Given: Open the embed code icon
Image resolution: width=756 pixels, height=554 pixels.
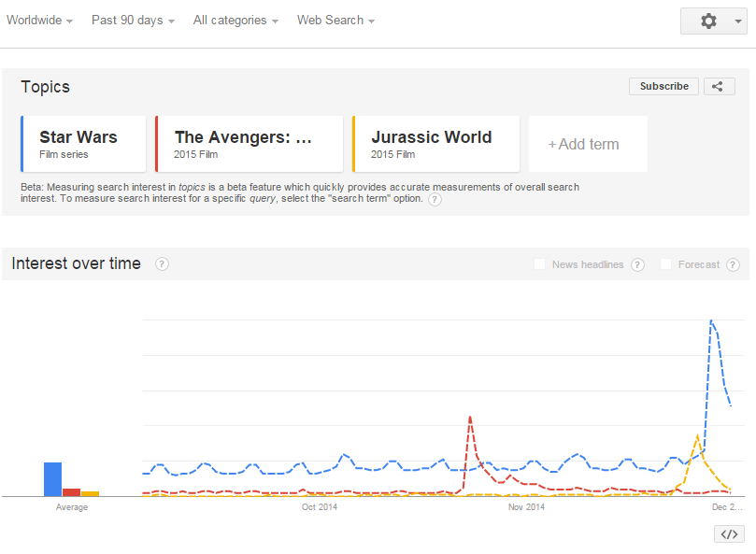Looking at the screenshot, I should (729, 533).
